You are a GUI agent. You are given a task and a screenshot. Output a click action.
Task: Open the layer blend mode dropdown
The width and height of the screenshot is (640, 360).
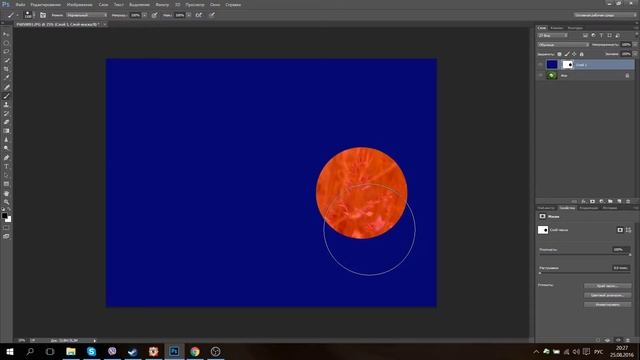(563, 44)
